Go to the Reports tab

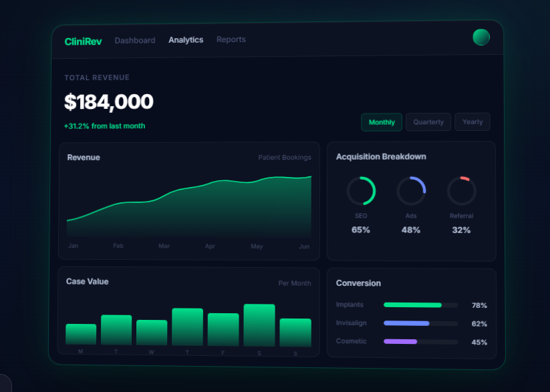[x=231, y=40]
